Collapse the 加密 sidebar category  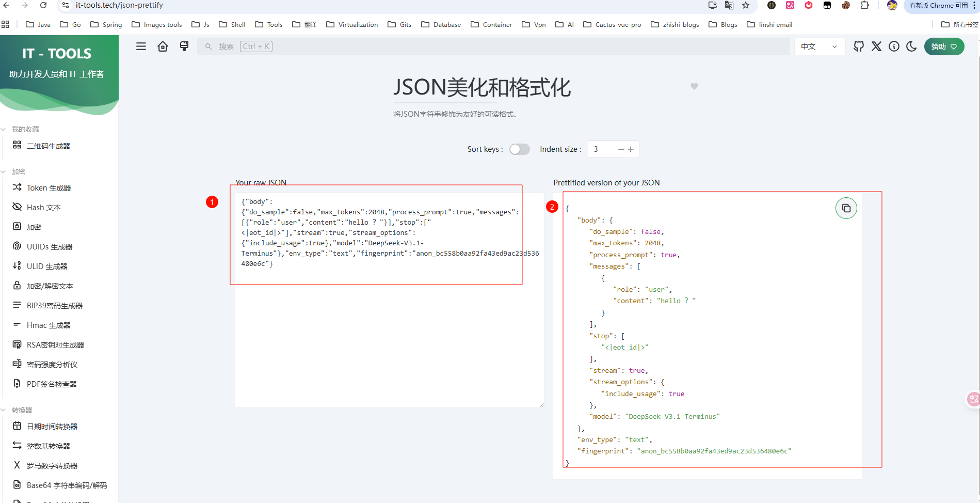pos(19,171)
